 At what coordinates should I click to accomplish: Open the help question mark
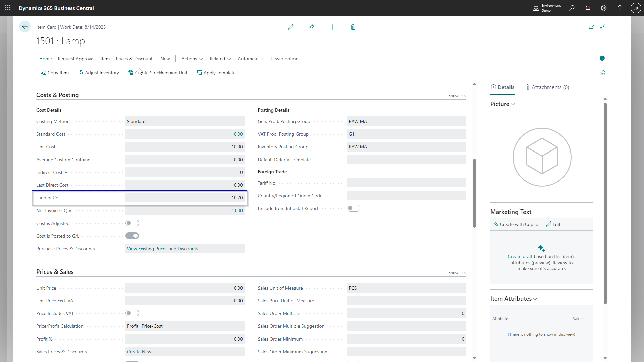click(620, 8)
